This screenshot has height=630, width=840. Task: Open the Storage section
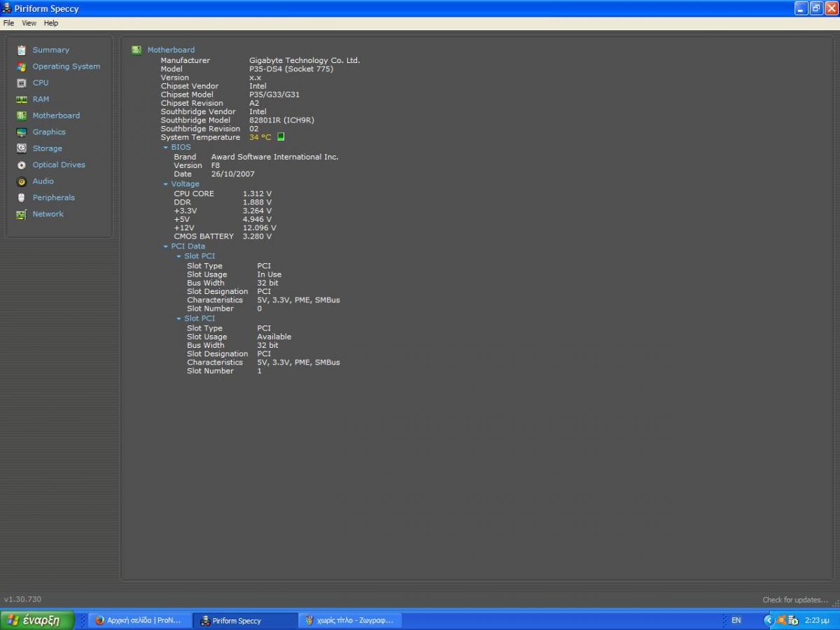pos(48,148)
